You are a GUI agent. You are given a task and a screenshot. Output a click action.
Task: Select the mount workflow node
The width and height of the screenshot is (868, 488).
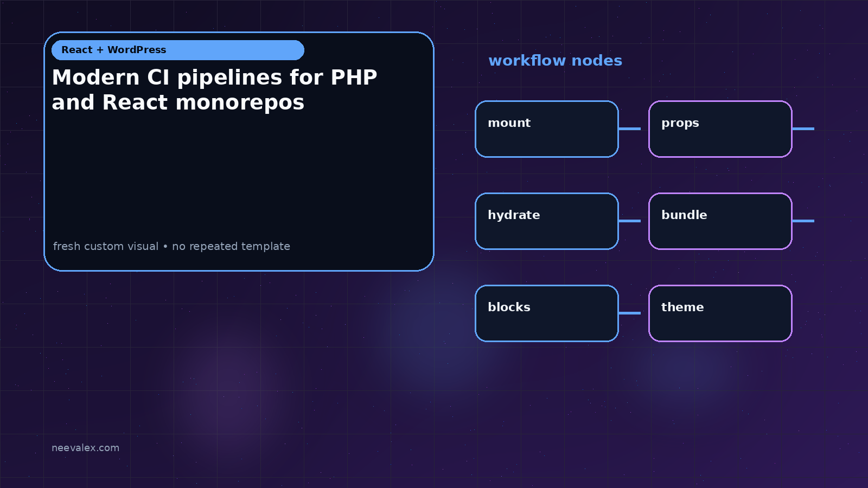pos(547,129)
